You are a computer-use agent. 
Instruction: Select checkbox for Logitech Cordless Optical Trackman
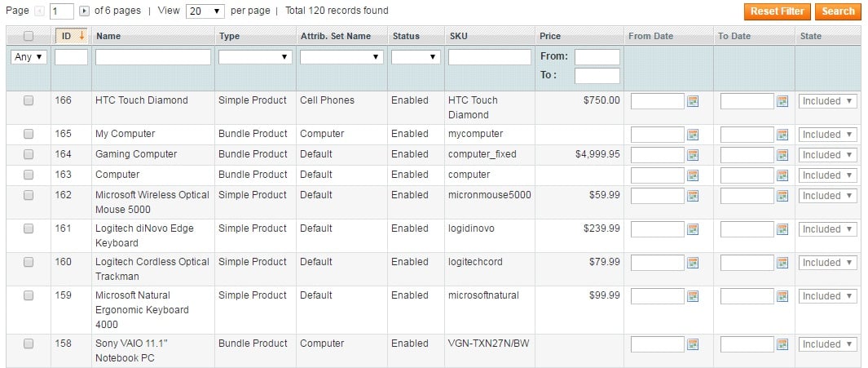[x=29, y=262]
